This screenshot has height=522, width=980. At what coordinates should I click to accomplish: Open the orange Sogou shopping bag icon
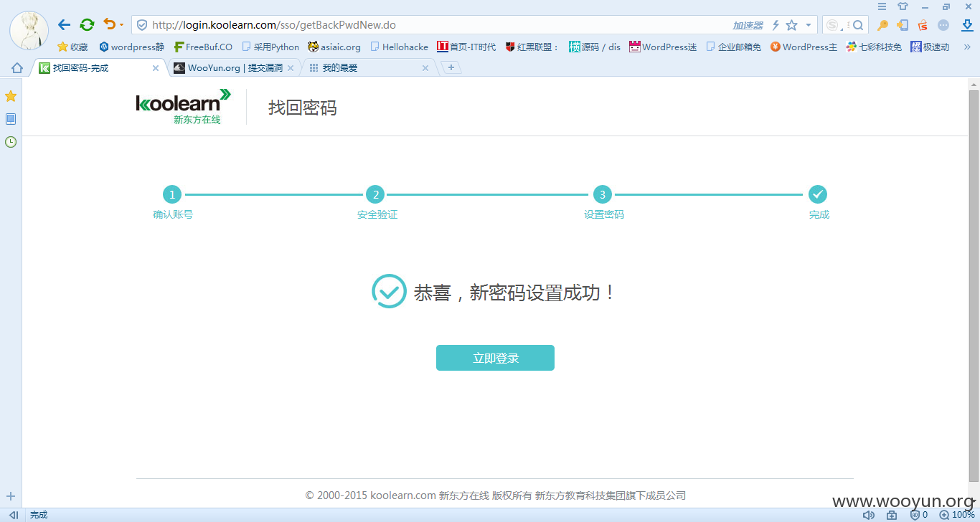[923, 25]
